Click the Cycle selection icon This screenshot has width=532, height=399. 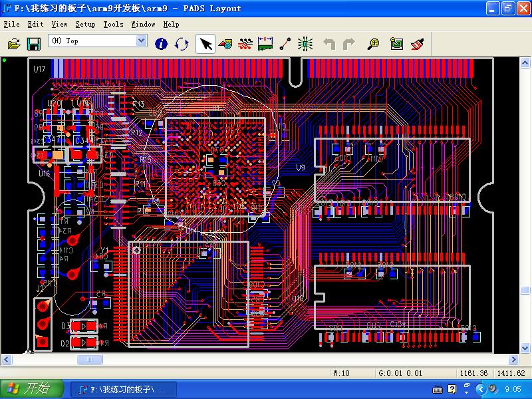[x=182, y=44]
